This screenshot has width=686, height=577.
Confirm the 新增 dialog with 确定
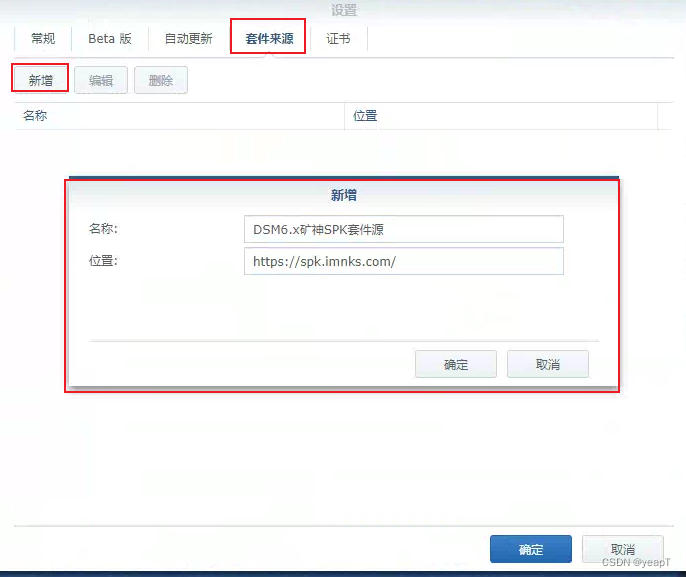[x=455, y=364]
